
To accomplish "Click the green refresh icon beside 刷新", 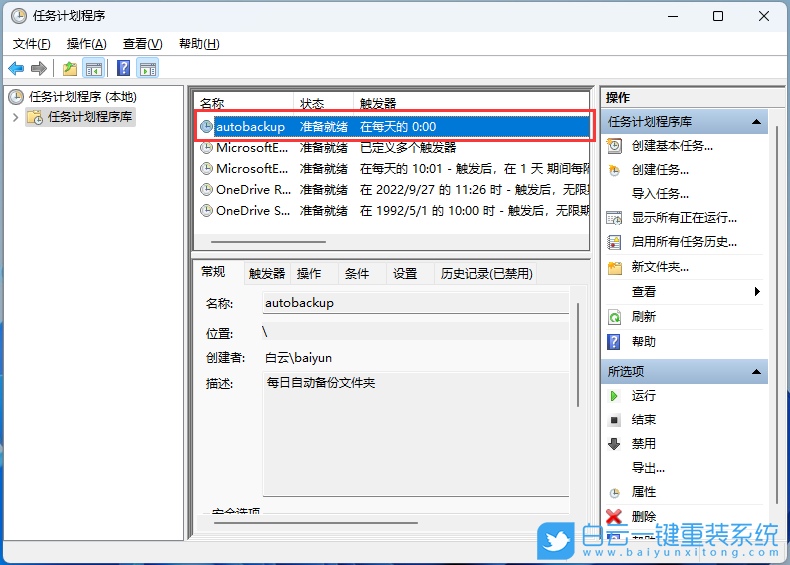I will (614, 317).
